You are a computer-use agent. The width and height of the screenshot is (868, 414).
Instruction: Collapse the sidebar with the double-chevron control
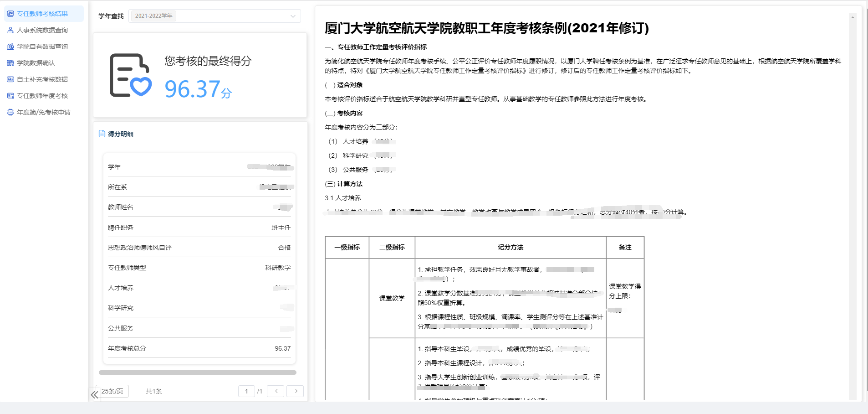pyautogui.click(x=95, y=395)
